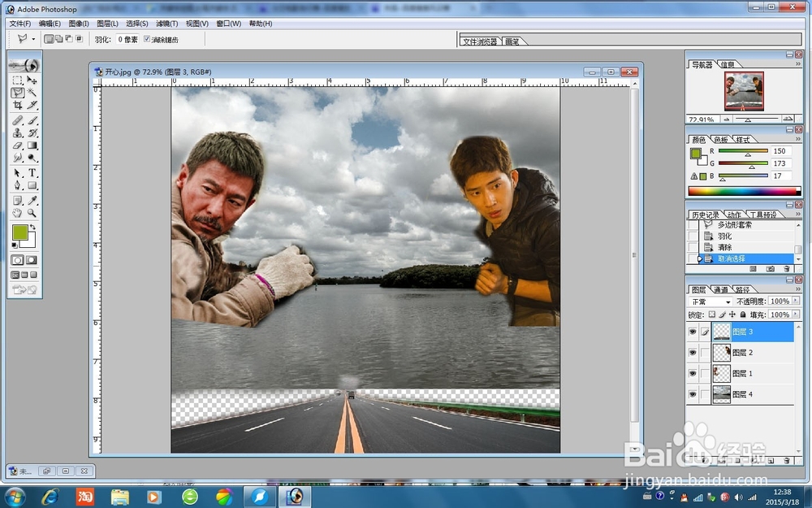Open Layers panel flyout menu arrows
This screenshot has height=508, width=812.
[798, 289]
